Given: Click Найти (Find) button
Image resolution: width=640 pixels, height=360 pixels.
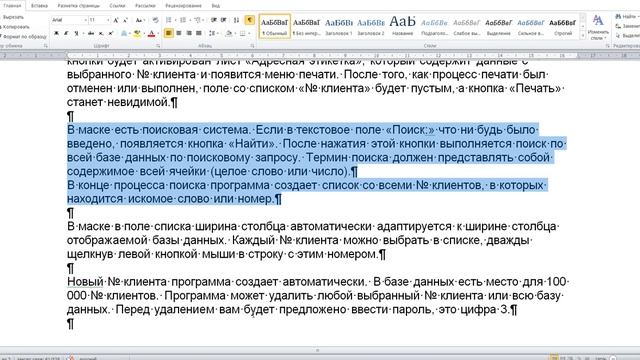Looking at the screenshot, I should coord(627,16).
